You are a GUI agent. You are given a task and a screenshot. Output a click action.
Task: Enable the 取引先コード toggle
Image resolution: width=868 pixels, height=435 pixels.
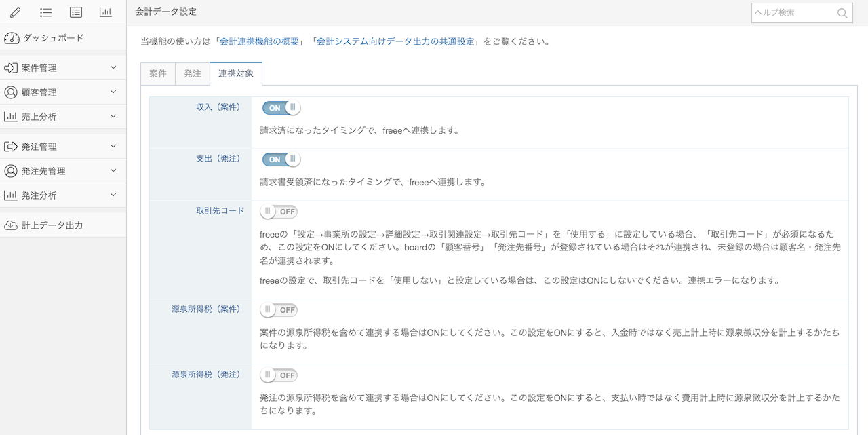279,211
